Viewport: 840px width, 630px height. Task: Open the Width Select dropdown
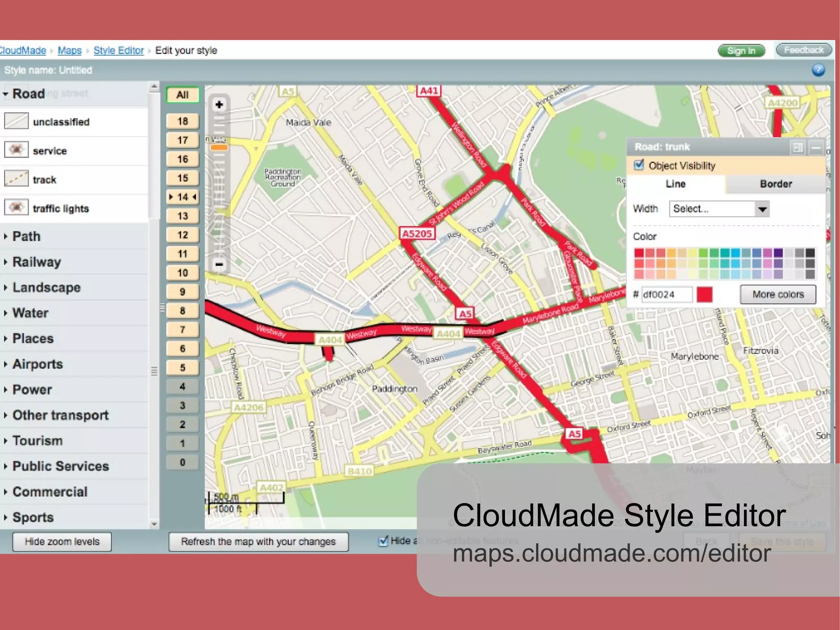click(719, 208)
